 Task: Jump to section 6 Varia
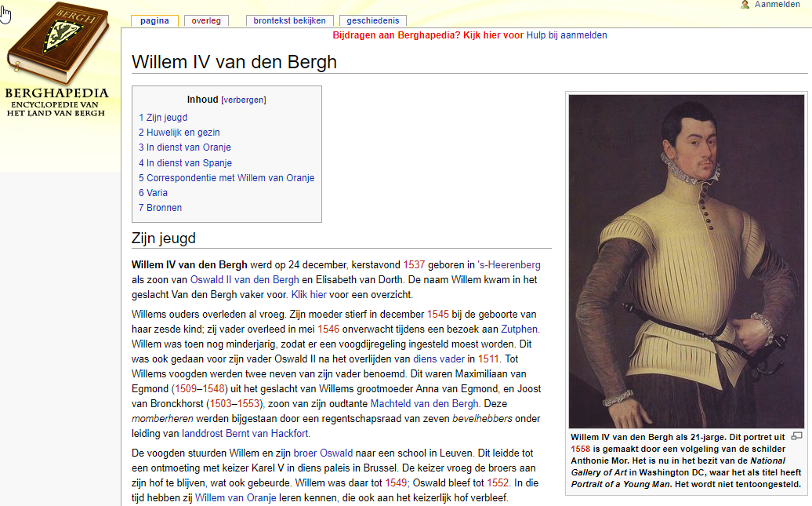(154, 193)
